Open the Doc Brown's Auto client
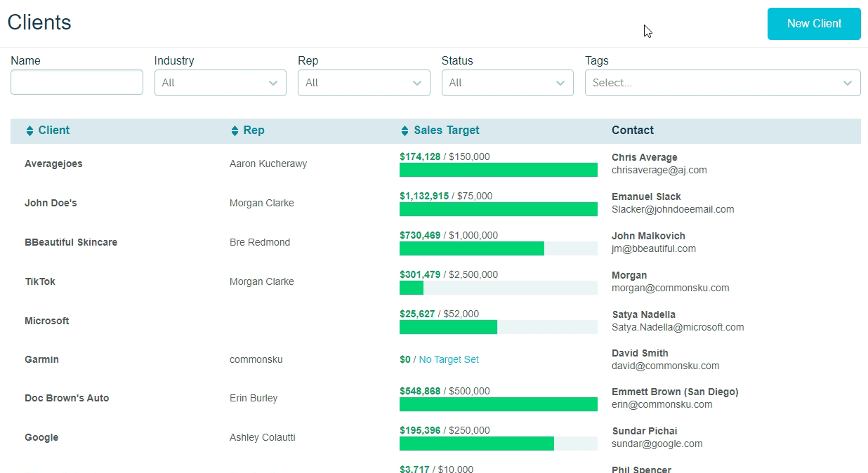The height and width of the screenshot is (473, 868). 67,398
